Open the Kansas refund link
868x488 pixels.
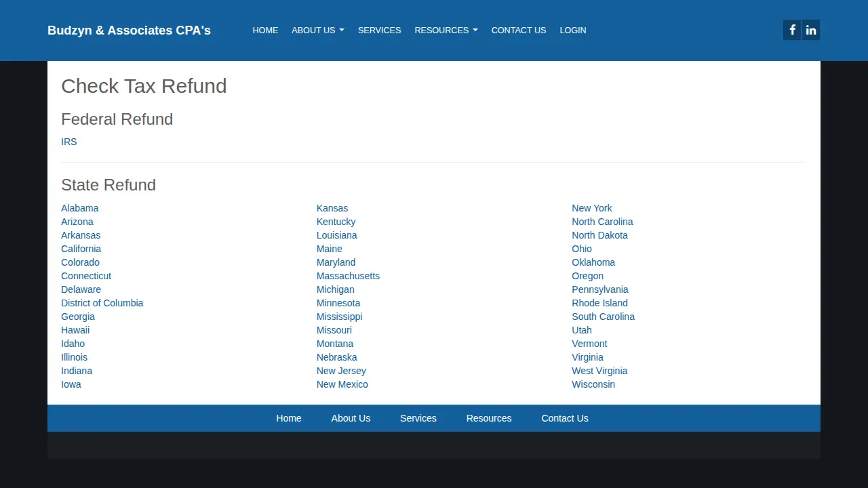pyautogui.click(x=332, y=208)
